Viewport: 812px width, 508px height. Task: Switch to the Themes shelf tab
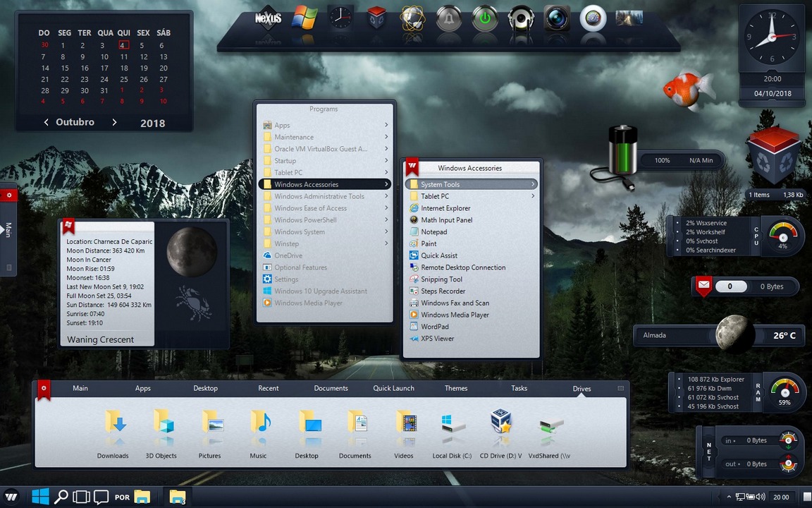tap(456, 388)
